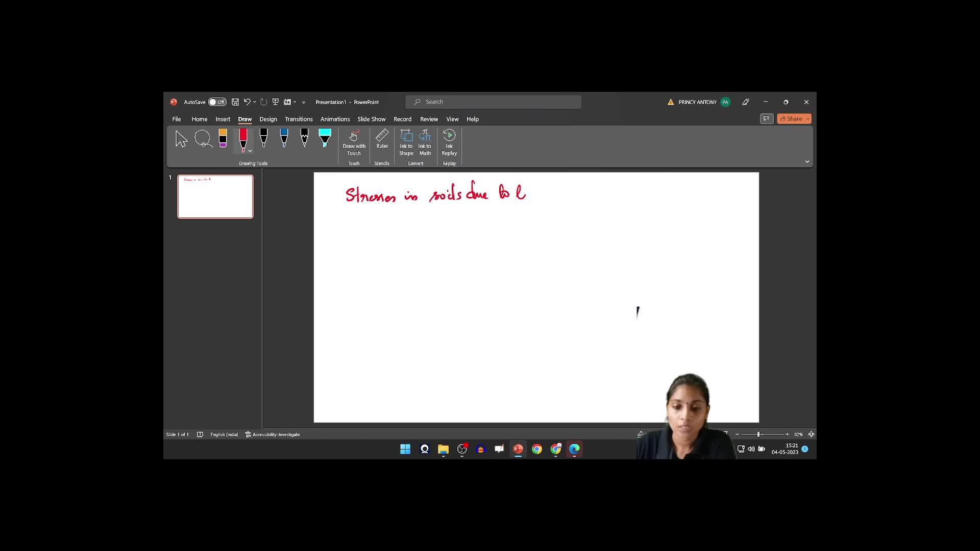Screen dimensions: 980x551
Task: Open the Share dropdown arrow
Action: [808, 119]
